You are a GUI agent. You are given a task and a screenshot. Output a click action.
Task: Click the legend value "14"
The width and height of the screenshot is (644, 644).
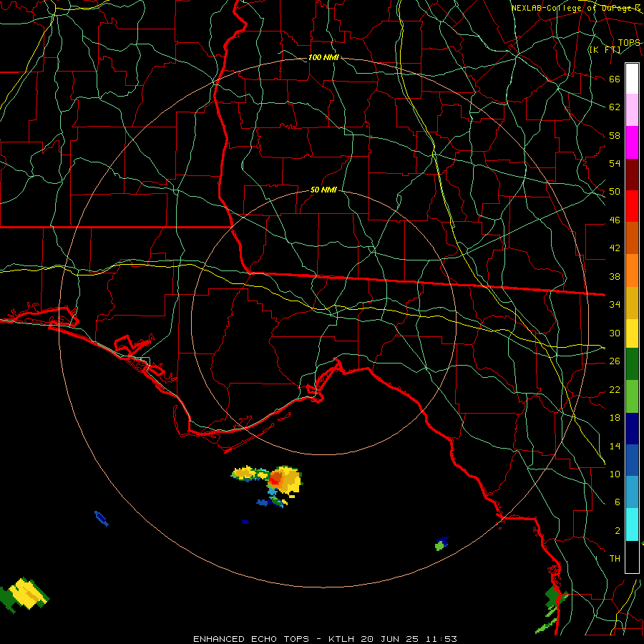pyautogui.click(x=615, y=446)
